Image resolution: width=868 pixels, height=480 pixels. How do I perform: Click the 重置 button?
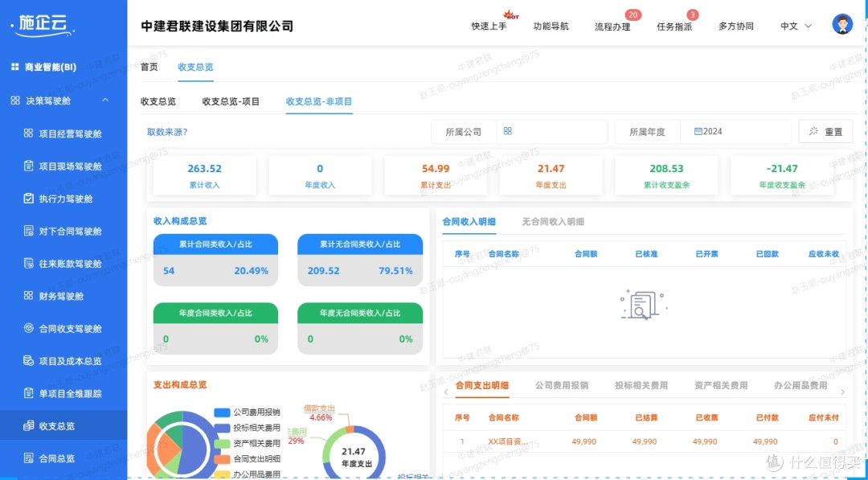coord(825,131)
